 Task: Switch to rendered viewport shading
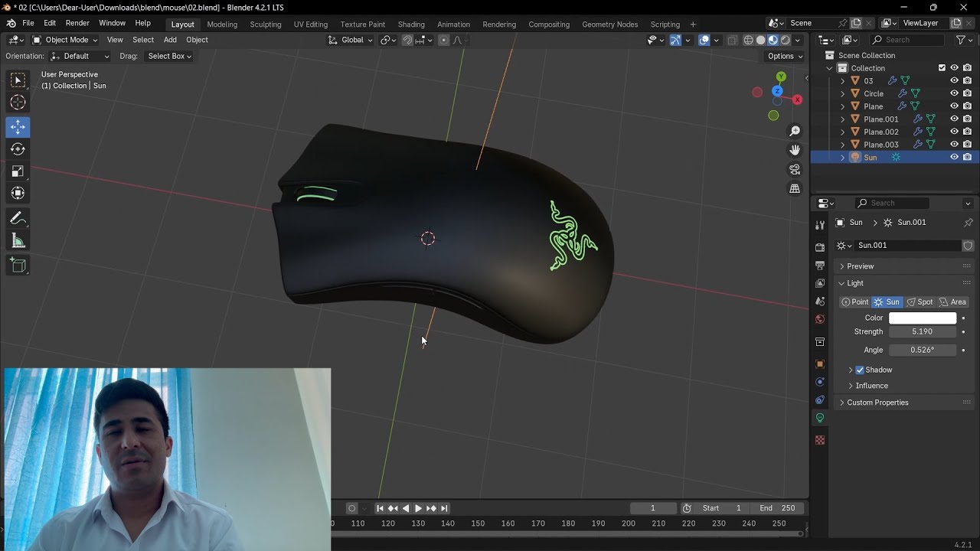coord(785,40)
